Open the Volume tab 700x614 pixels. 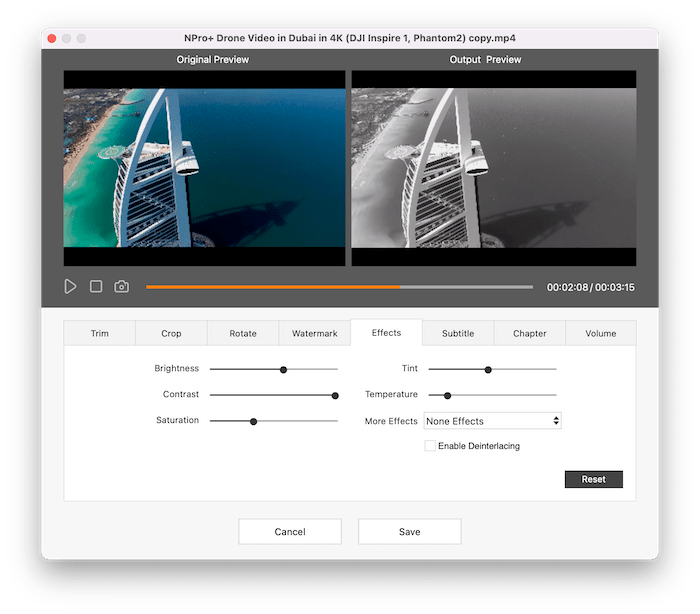click(x=601, y=333)
